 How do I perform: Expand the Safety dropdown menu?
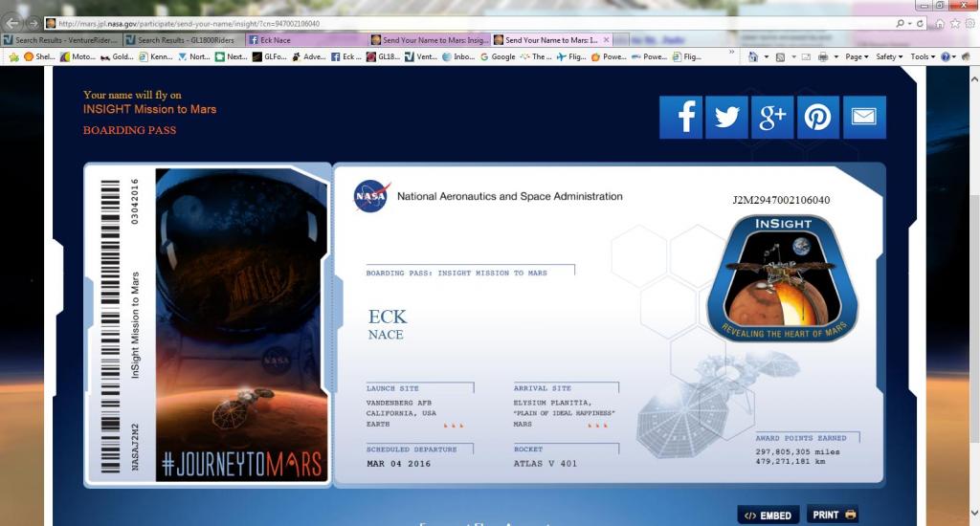pos(889,56)
